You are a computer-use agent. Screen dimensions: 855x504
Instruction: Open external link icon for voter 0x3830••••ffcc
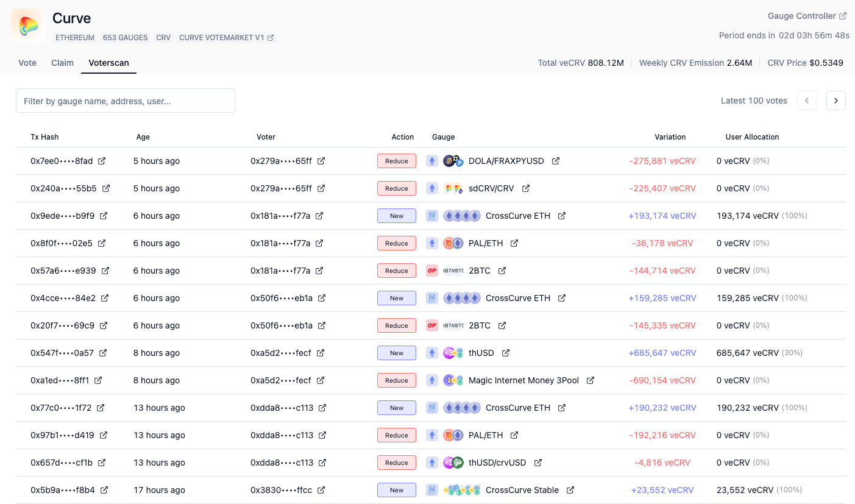(x=321, y=490)
